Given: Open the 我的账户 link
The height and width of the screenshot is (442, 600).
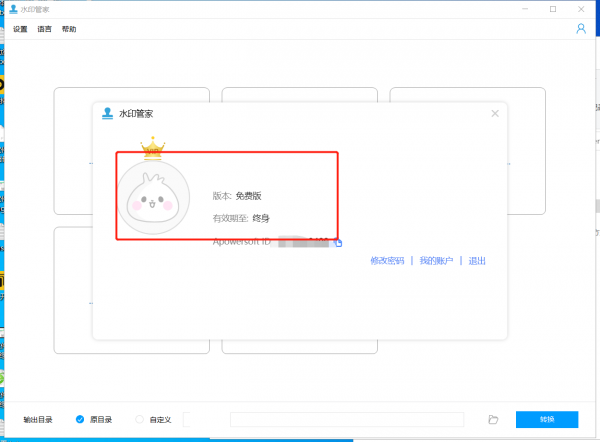Looking at the screenshot, I should tap(436, 261).
